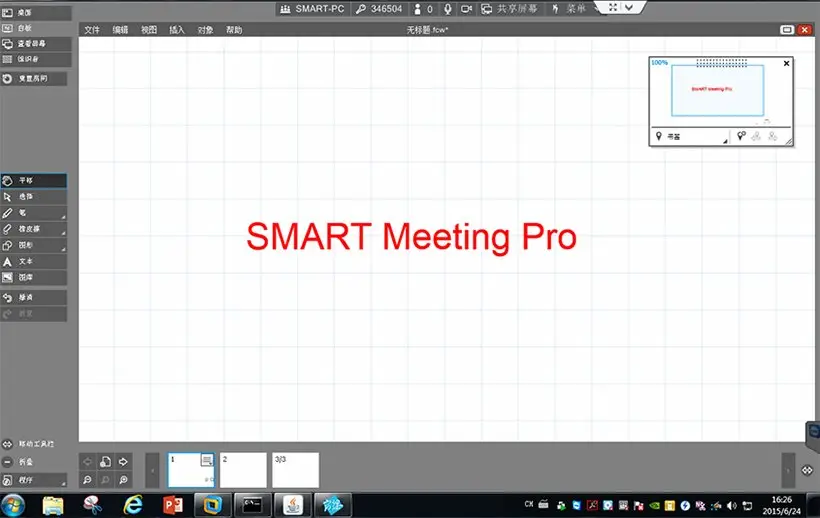The image size is (820, 518).
Task: Pick the Pen (笔) tool
Action: (x=33, y=213)
